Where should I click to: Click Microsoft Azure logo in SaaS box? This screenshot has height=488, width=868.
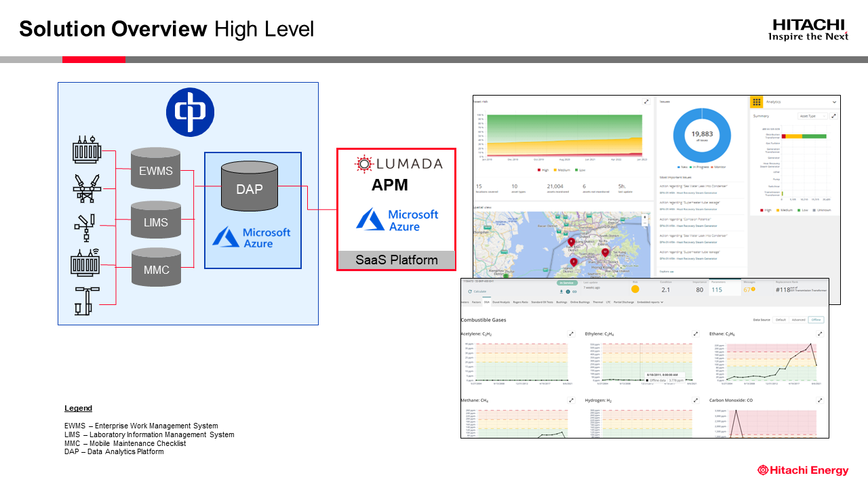397,220
